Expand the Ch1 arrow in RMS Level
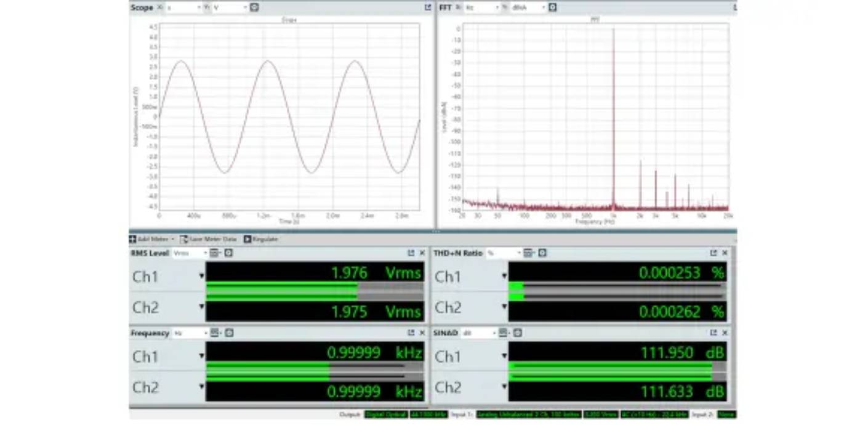868x425 pixels. (x=201, y=276)
